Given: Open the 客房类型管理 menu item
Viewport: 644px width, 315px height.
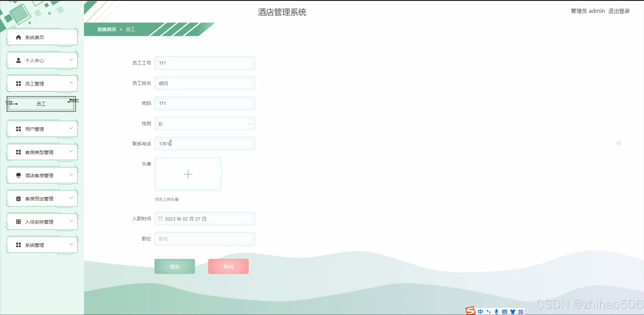Looking at the screenshot, I should click(39, 152).
